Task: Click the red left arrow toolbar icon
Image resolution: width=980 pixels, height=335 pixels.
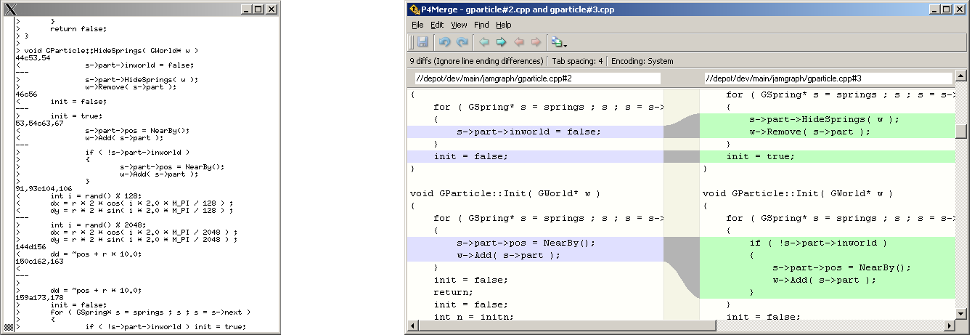Action: pos(519,42)
